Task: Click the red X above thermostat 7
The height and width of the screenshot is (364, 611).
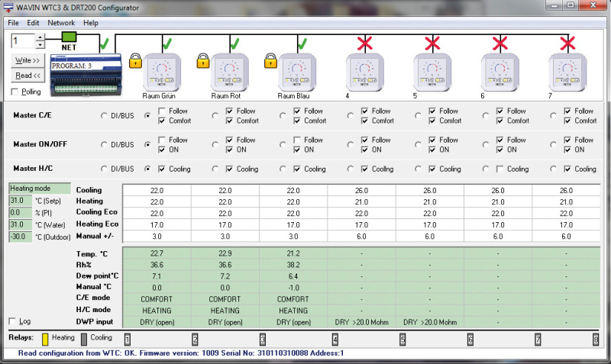Action: coord(567,43)
